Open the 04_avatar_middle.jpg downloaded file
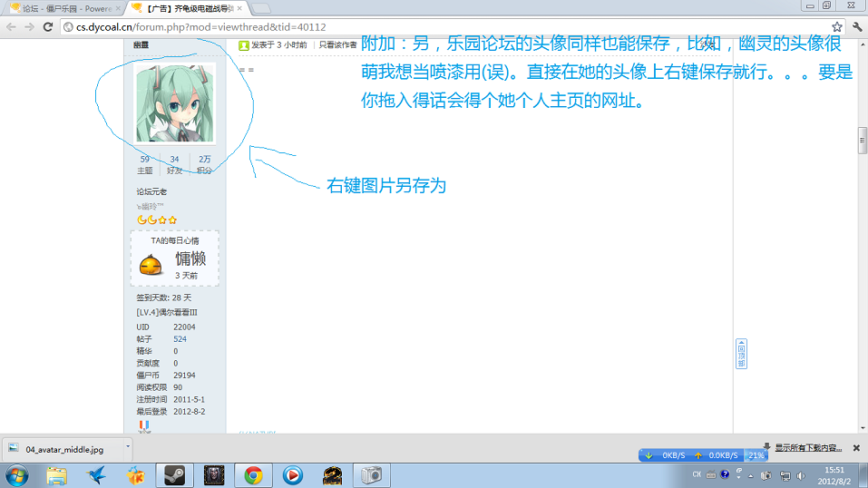 pos(59,448)
